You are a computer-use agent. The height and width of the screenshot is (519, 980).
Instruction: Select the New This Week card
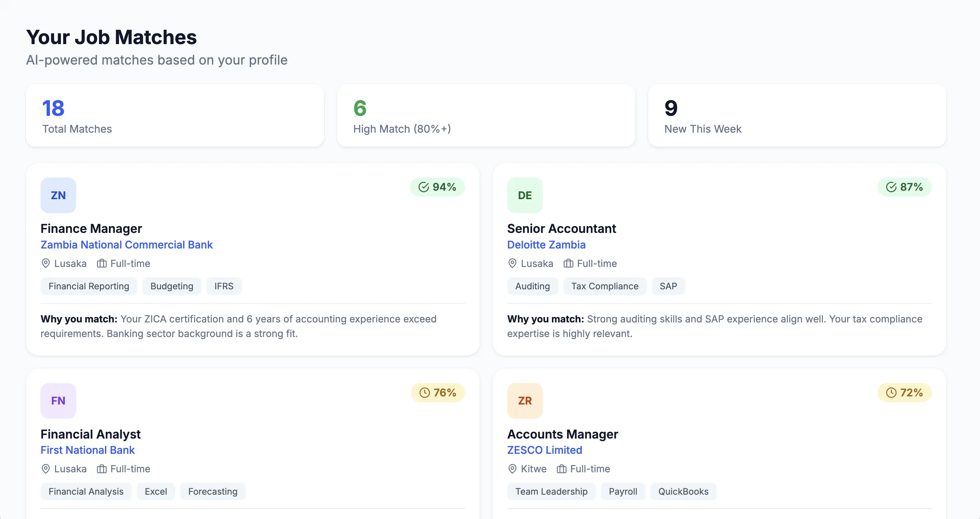click(x=797, y=115)
